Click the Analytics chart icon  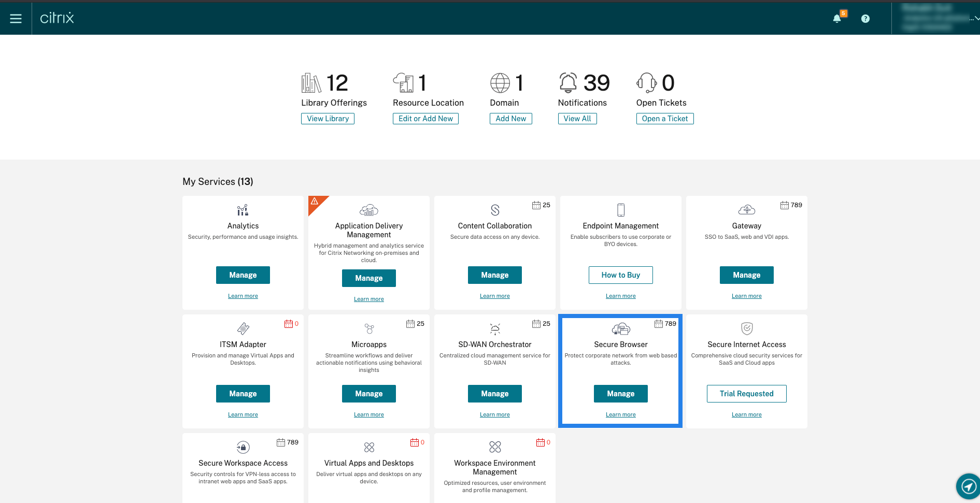click(243, 210)
